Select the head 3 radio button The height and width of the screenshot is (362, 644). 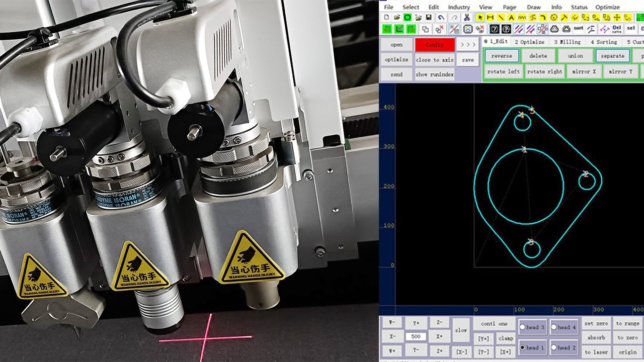(x=522, y=327)
